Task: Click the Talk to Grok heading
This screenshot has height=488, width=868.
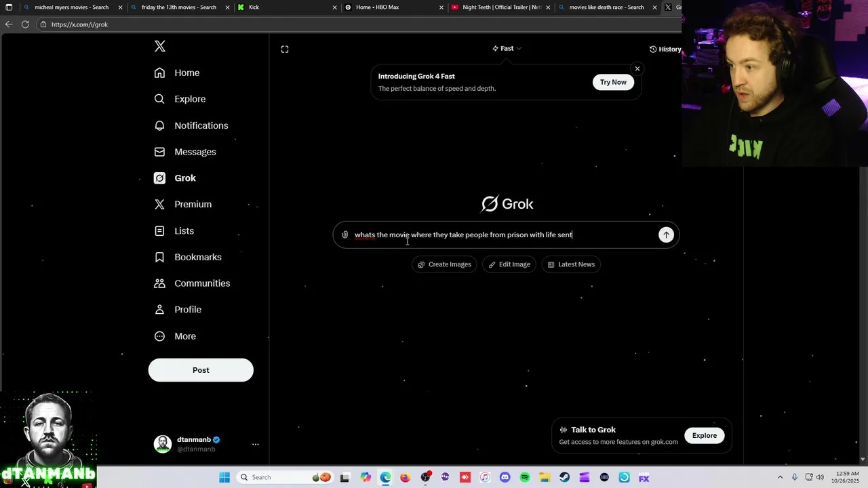Action: (593, 430)
